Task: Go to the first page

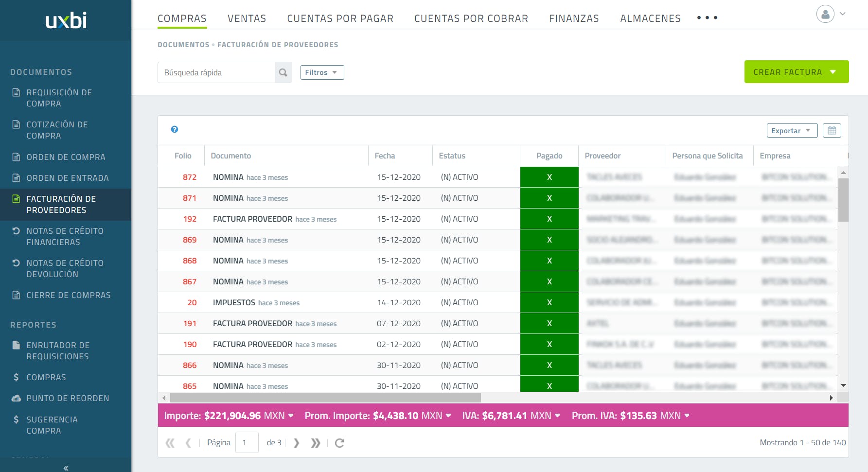Action: 170,443
